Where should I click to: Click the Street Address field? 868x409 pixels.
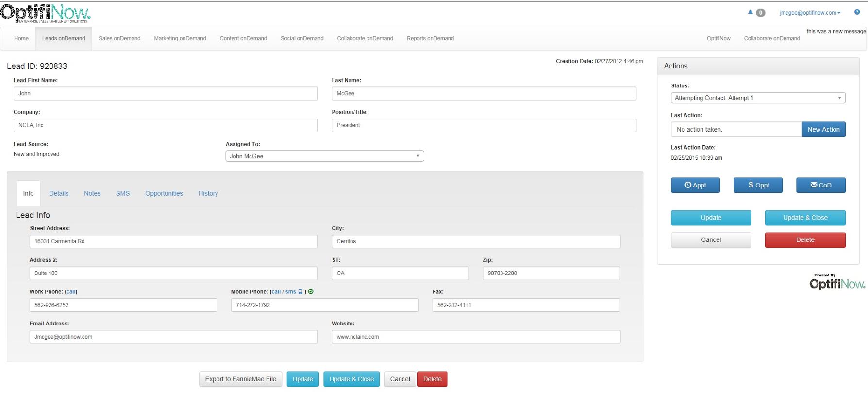(x=174, y=241)
